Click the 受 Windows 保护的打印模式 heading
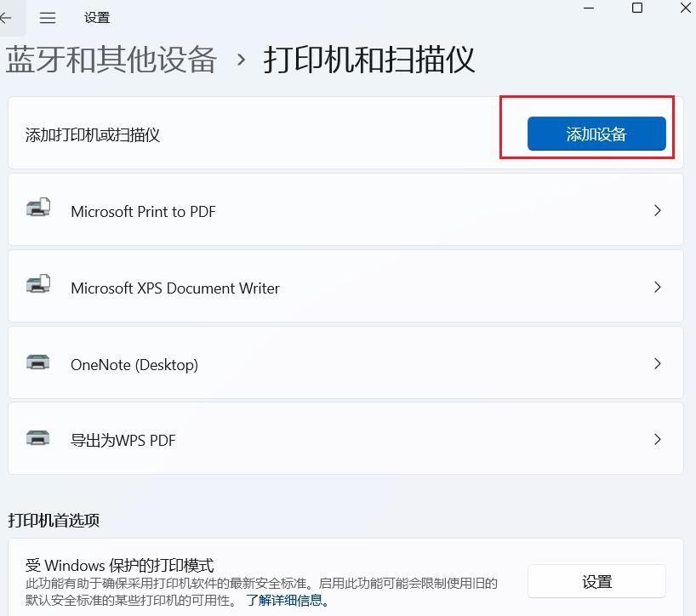Screen dimensions: 696x616 pos(119,566)
